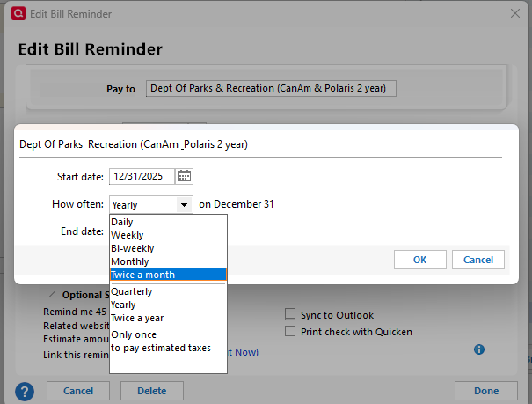Viewport: 532px width, 404px height.
Task: Click the blue help question mark icon
Action: (25, 391)
